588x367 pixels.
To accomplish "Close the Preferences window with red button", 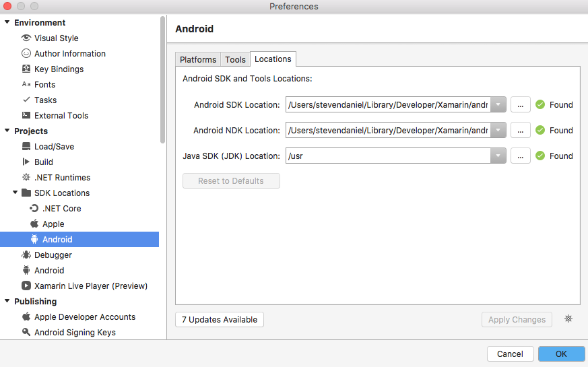I will (7, 6).
